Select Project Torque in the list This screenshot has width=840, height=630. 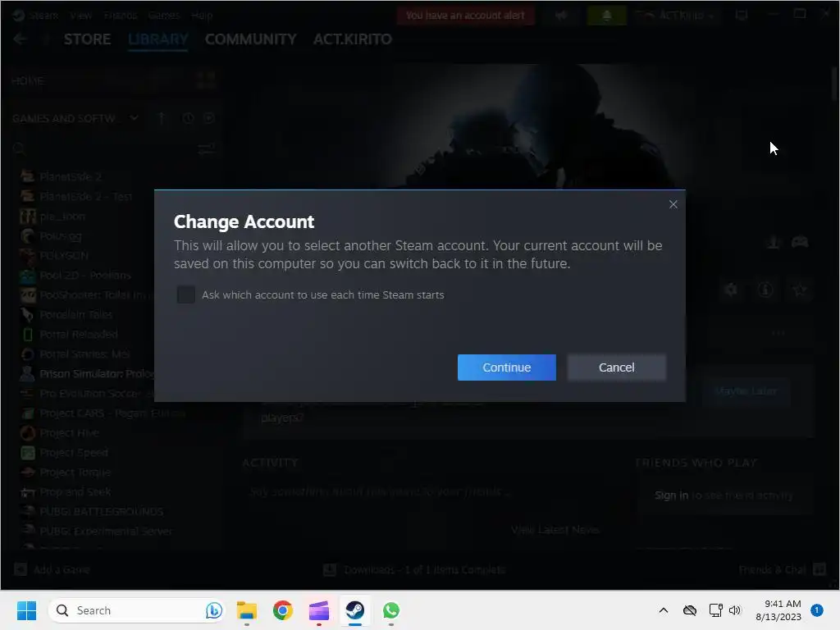(x=75, y=472)
